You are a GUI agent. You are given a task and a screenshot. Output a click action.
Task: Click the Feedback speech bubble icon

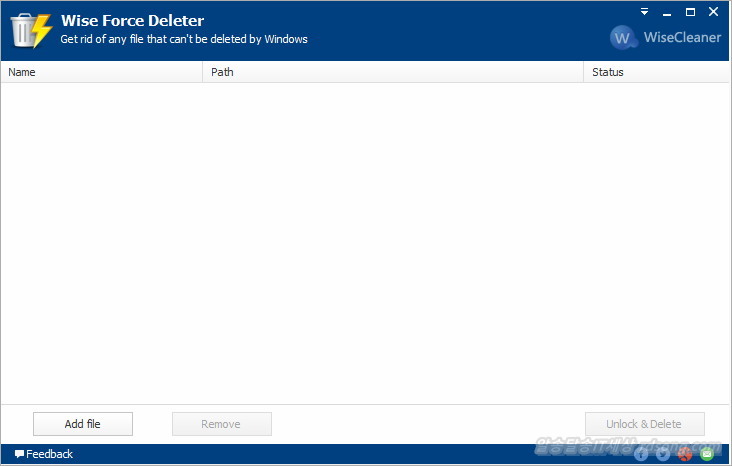pos(19,454)
